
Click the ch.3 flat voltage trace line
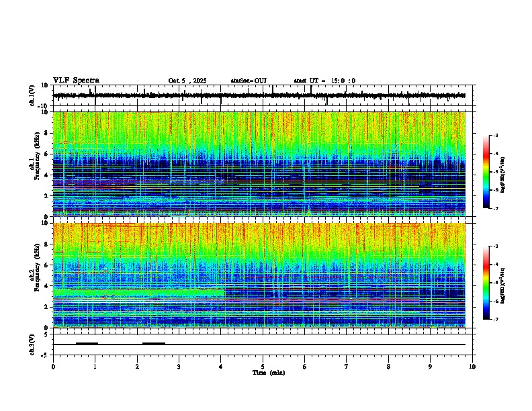click(x=259, y=345)
